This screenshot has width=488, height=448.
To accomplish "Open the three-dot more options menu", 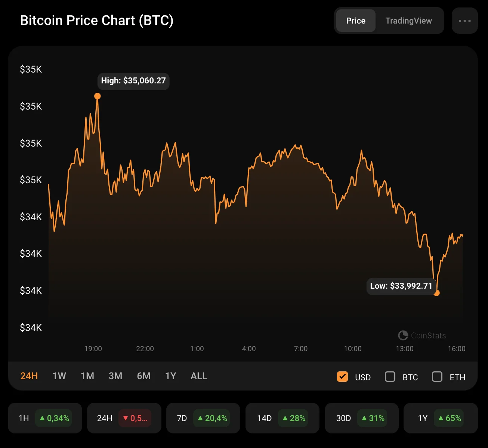I will (x=464, y=21).
